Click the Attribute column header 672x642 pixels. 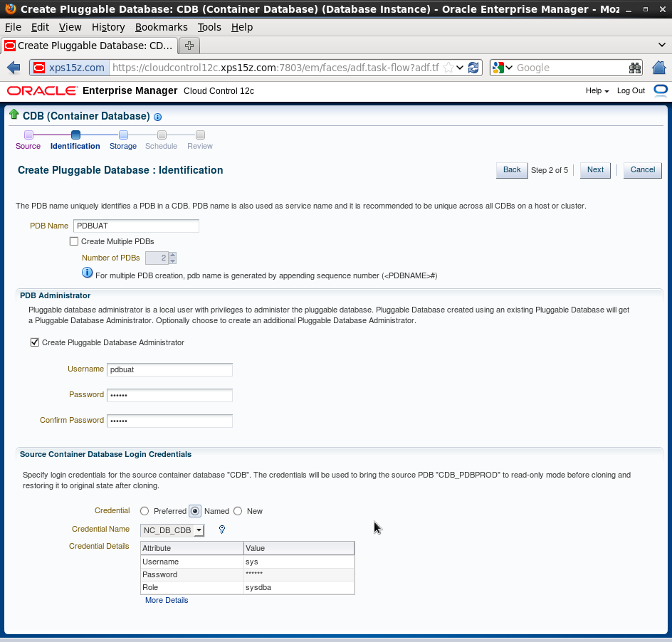pos(192,548)
